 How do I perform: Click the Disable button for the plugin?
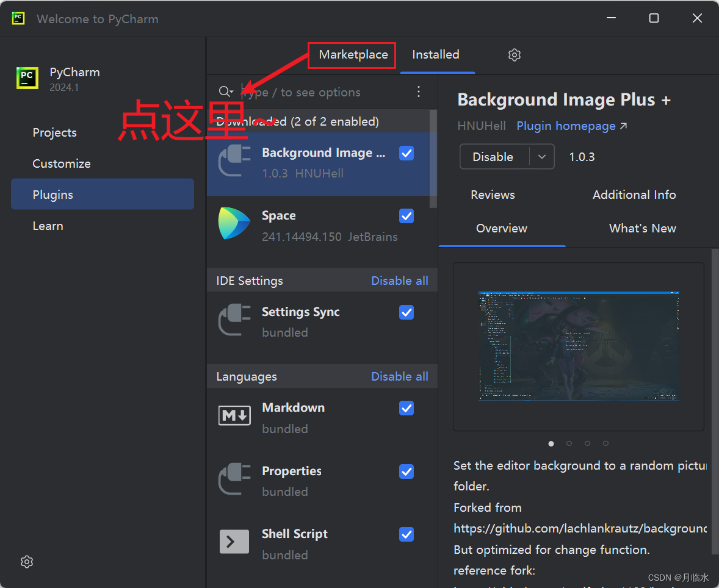click(x=494, y=157)
